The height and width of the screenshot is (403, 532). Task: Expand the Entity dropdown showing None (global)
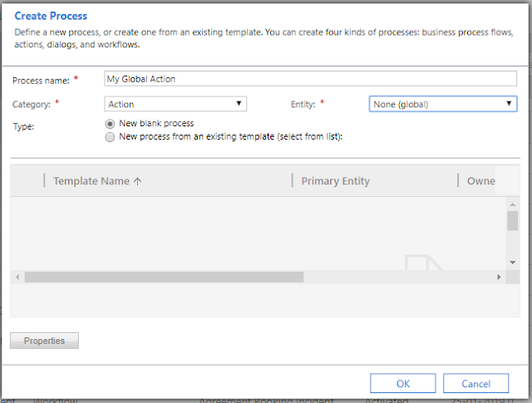[443, 104]
